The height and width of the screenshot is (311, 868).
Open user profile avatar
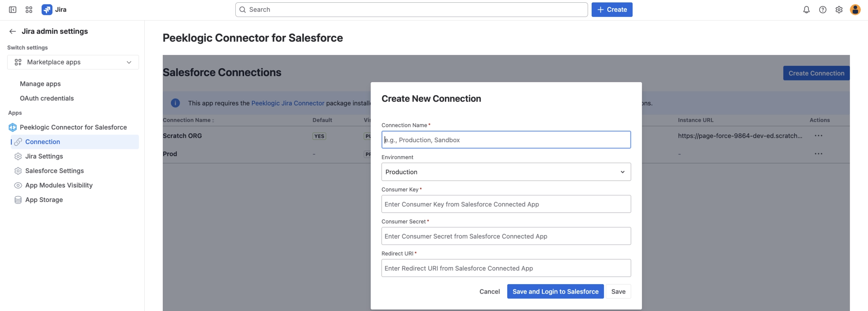pos(855,10)
